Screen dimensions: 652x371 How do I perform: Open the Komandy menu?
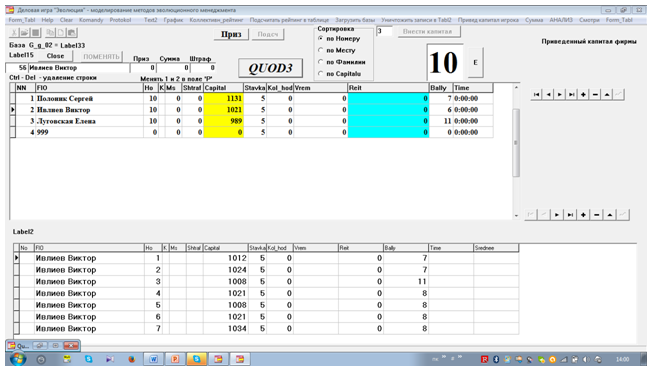[91, 20]
